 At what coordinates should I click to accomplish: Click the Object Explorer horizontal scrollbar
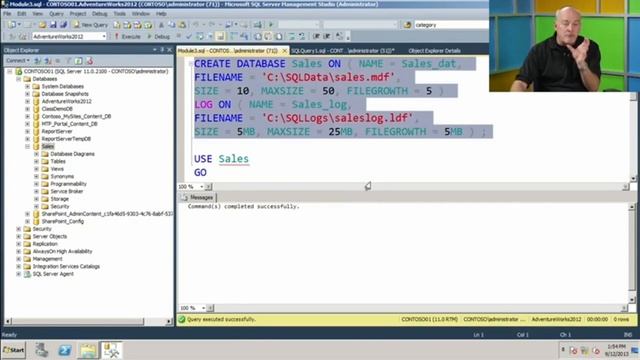tap(88, 322)
